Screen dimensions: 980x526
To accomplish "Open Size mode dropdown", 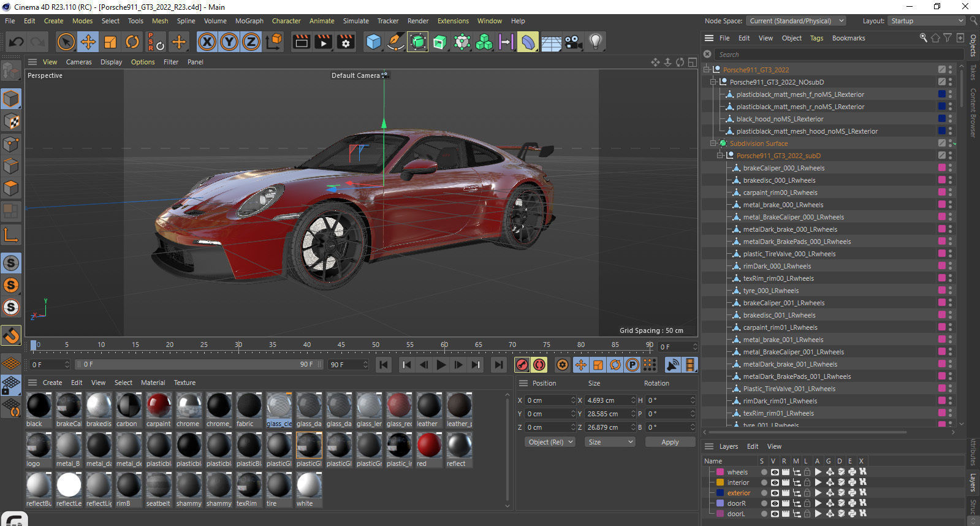I will [610, 442].
